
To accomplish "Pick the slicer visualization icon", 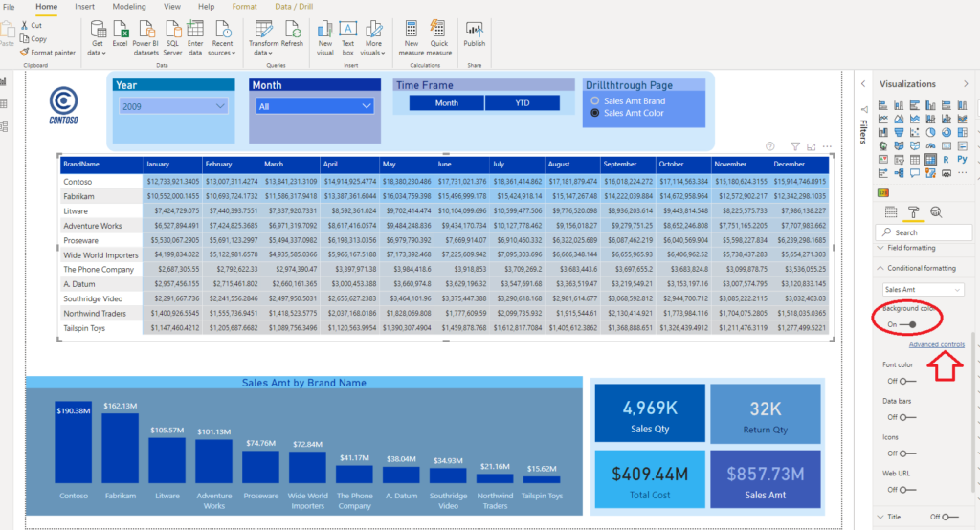I will click(899, 160).
